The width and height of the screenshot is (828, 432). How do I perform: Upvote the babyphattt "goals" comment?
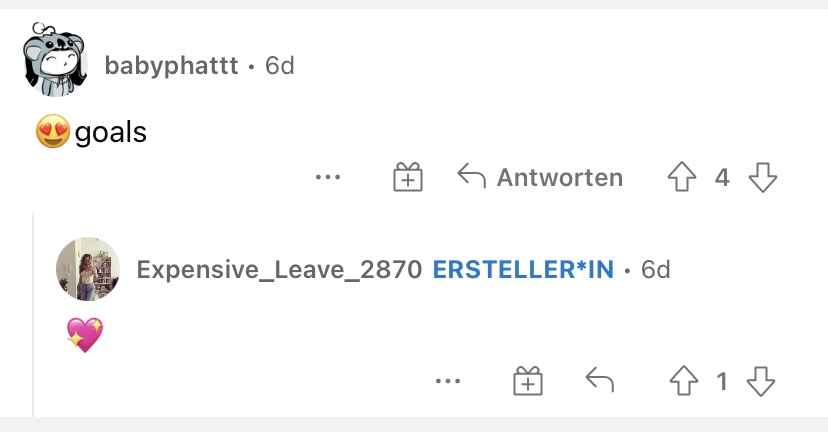(x=682, y=176)
